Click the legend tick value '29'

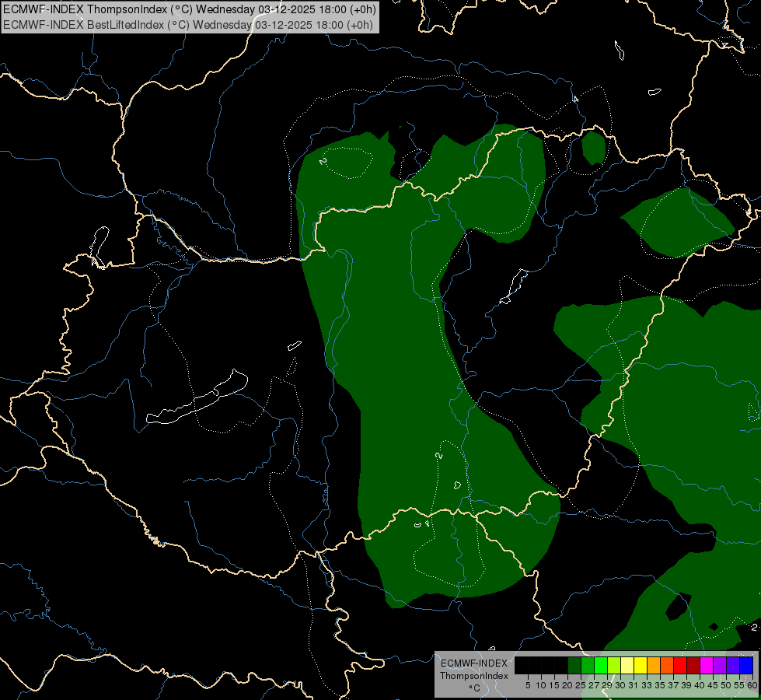[607, 685]
